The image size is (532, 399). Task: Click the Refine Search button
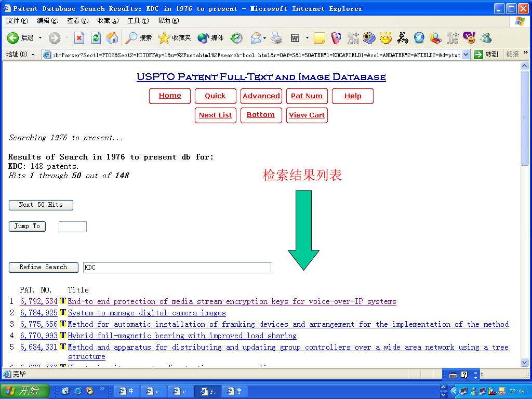(44, 268)
